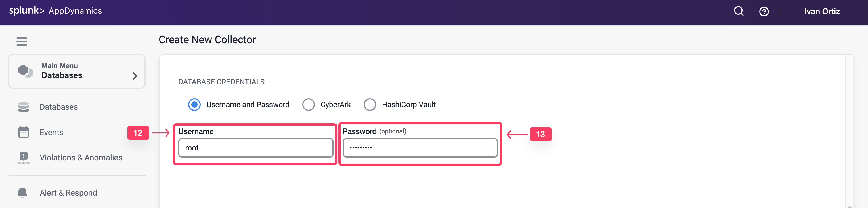The image size is (868, 208).
Task: Open the Ivan Ortiz user menu
Action: (x=821, y=12)
